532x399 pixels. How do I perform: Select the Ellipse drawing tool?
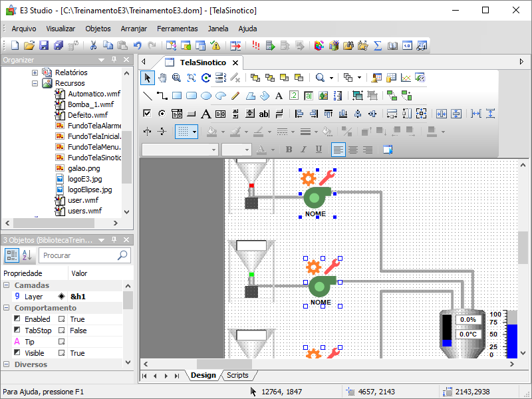[x=206, y=96]
